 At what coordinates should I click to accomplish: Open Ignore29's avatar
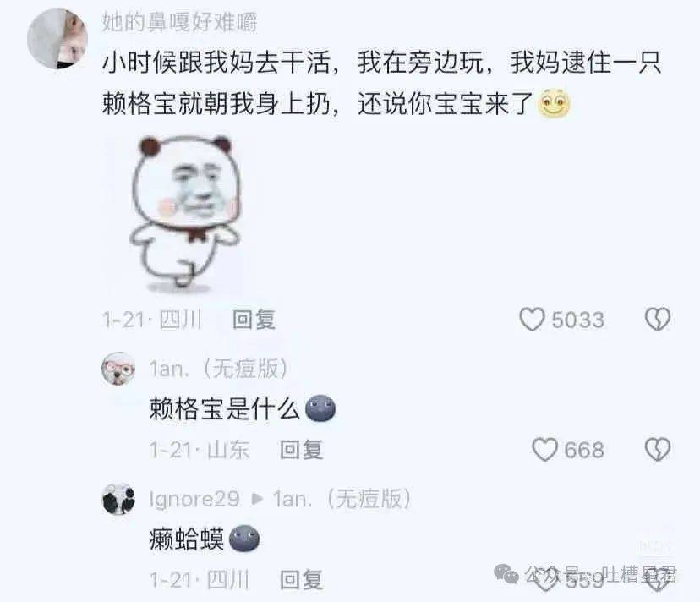pos(118,499)
